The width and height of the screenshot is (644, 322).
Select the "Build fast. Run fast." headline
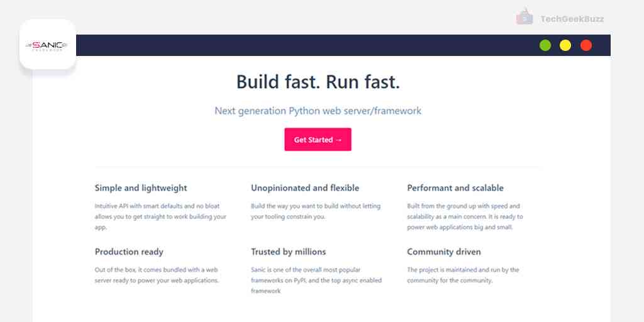click(x=318, y=82)
